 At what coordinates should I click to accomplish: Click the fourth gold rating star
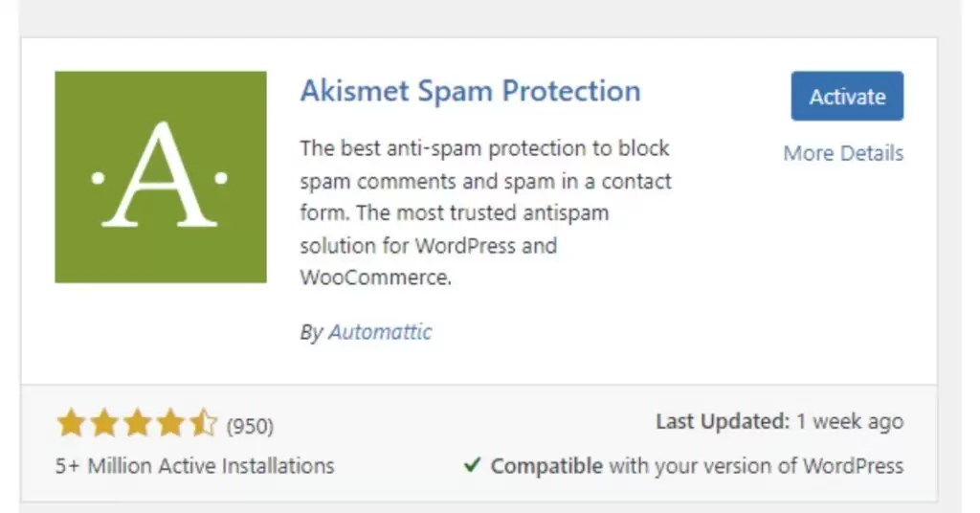170,423
